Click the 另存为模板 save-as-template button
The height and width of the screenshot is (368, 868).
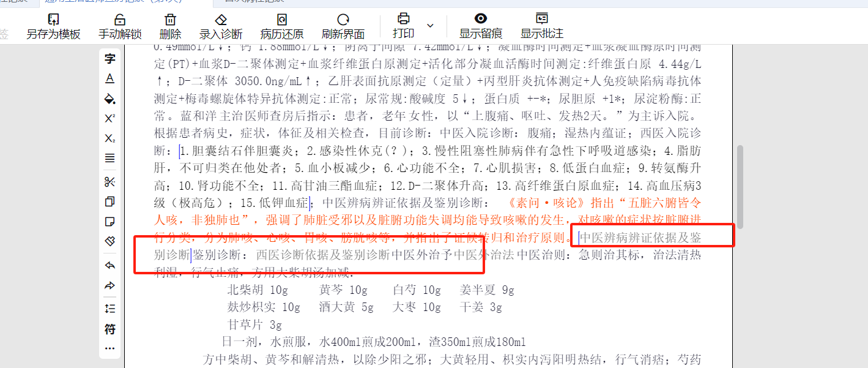(53, 26)
